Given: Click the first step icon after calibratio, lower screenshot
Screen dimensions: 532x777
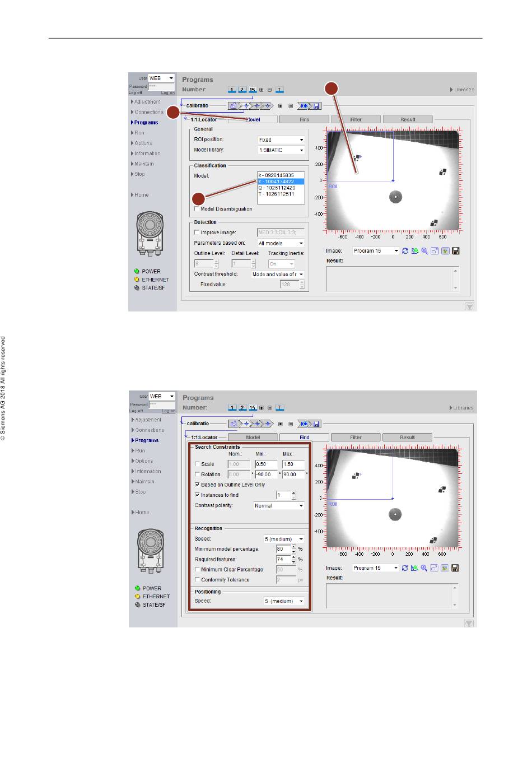Looking at the screenshot, I should tap(234, 424).
